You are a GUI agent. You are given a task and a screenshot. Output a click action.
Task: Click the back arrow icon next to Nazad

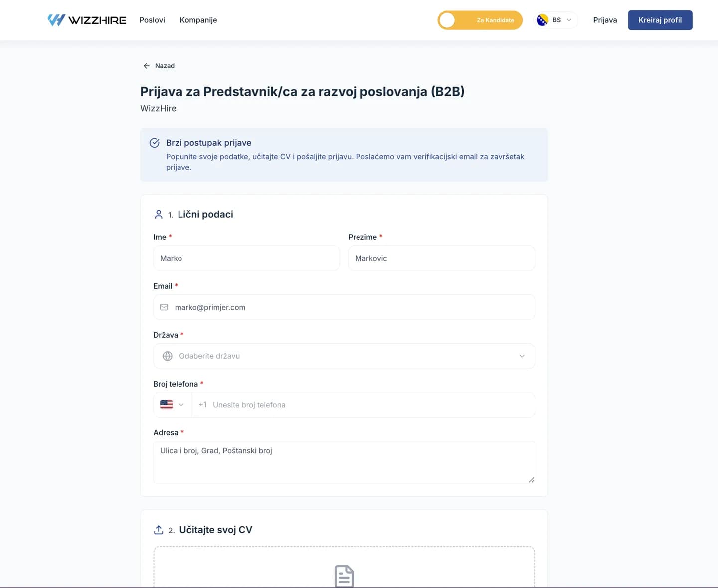[x=146, y=66]
